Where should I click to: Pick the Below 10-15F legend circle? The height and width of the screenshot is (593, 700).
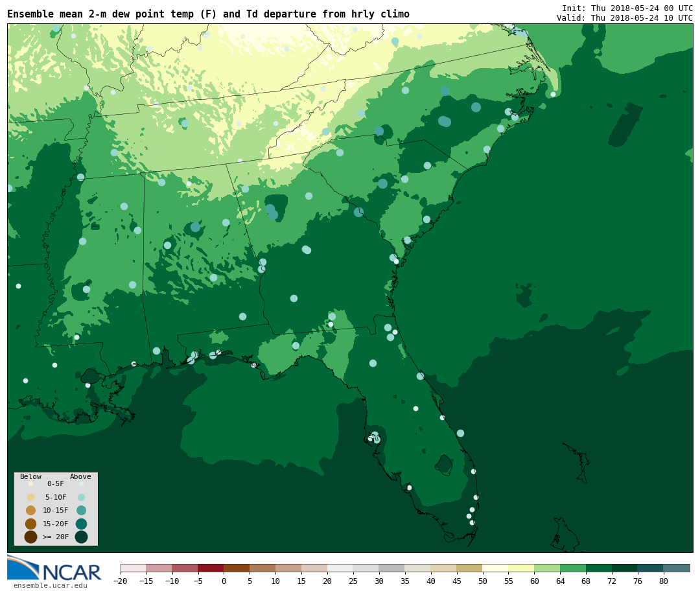[x=31, y=511]
